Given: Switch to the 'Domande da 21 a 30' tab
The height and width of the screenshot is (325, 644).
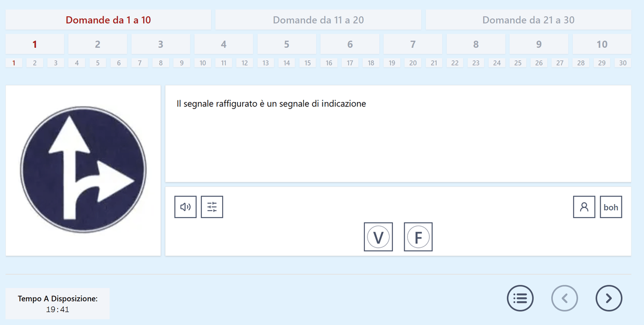Looking at the screenshot, I should [529, 19].
